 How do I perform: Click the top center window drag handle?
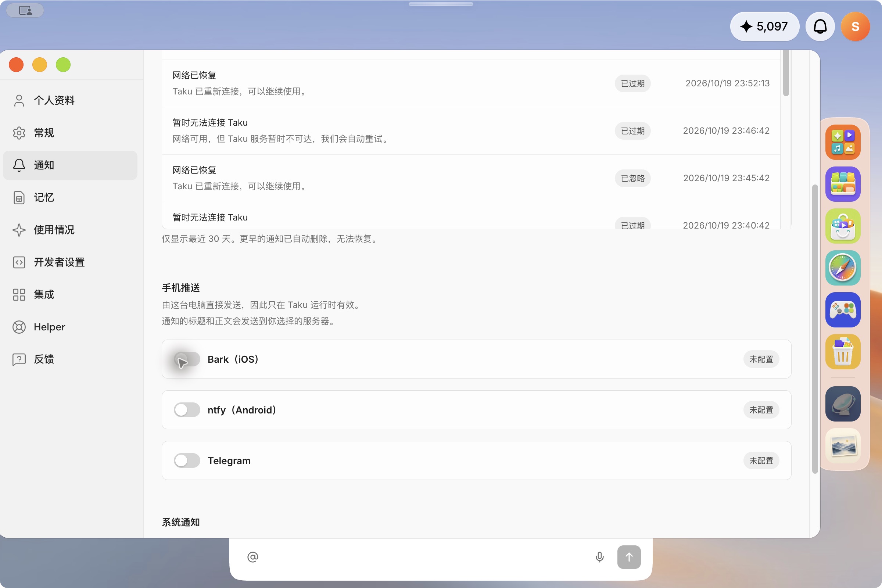[441, 4]
